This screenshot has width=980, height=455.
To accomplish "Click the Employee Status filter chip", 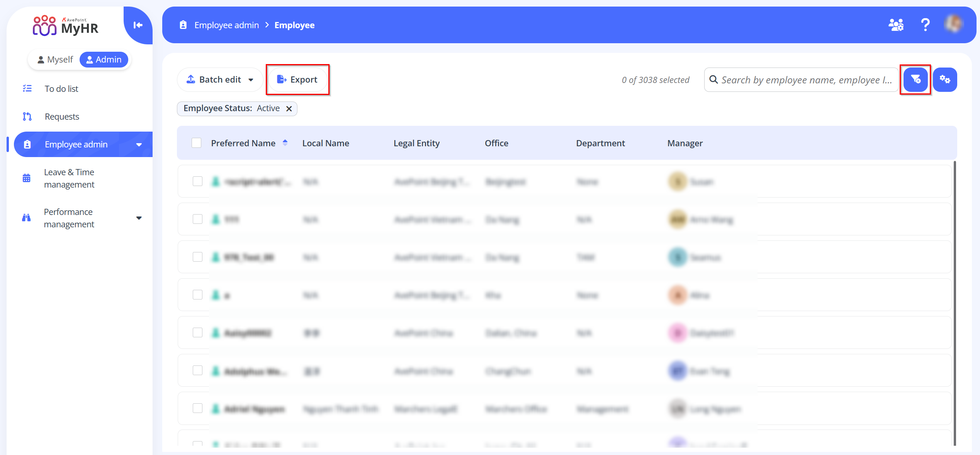I will [x=237, y=108].
